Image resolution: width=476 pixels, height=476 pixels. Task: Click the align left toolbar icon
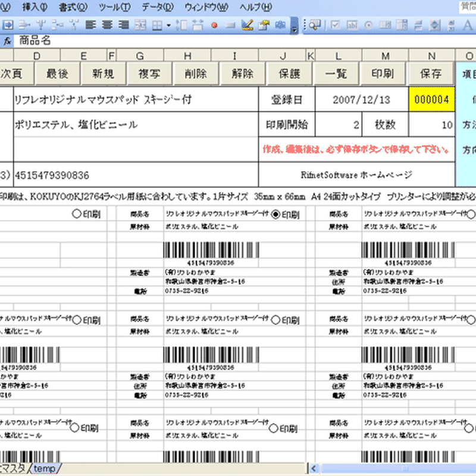90,24
